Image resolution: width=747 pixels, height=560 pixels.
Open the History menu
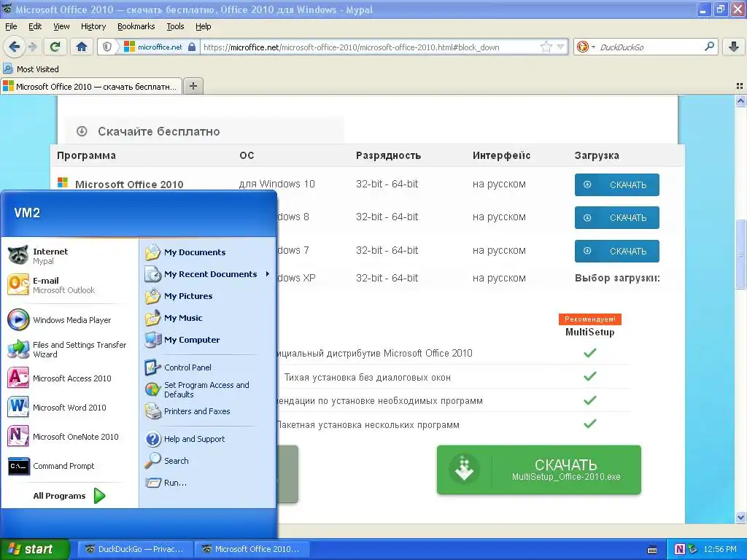93,26
